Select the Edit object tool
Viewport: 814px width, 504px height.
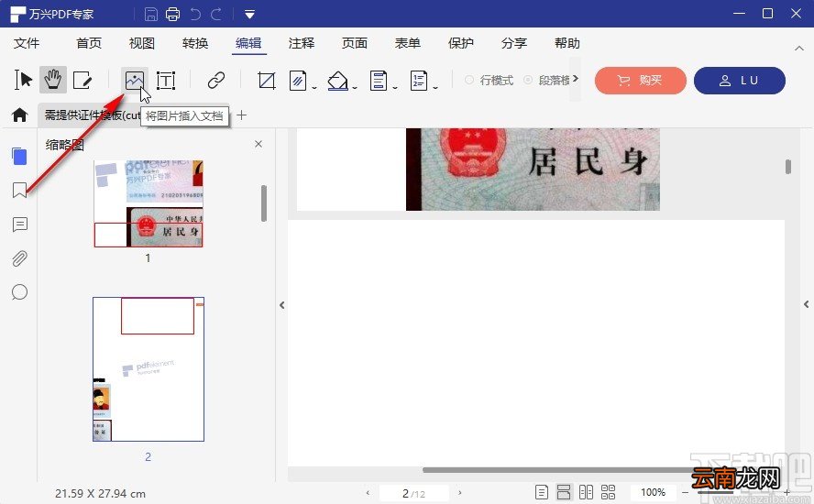click(82, 81)
